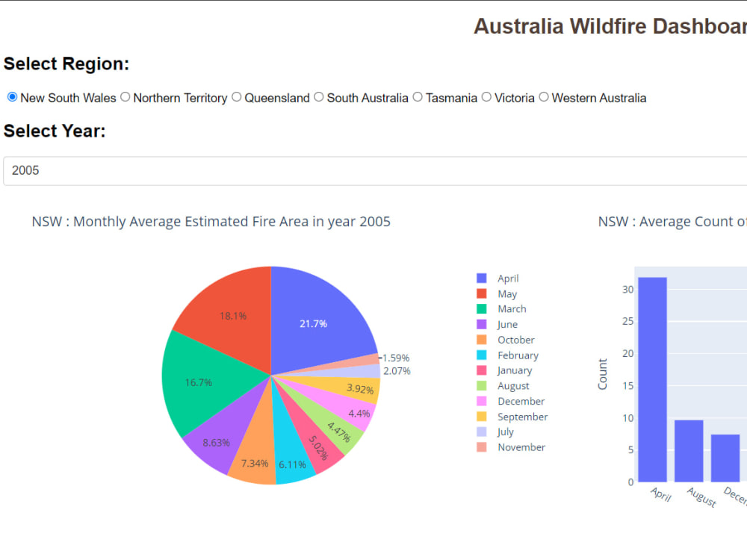Select the New South Wales radio button
This screenshot has height=560, width=747.
13,97
